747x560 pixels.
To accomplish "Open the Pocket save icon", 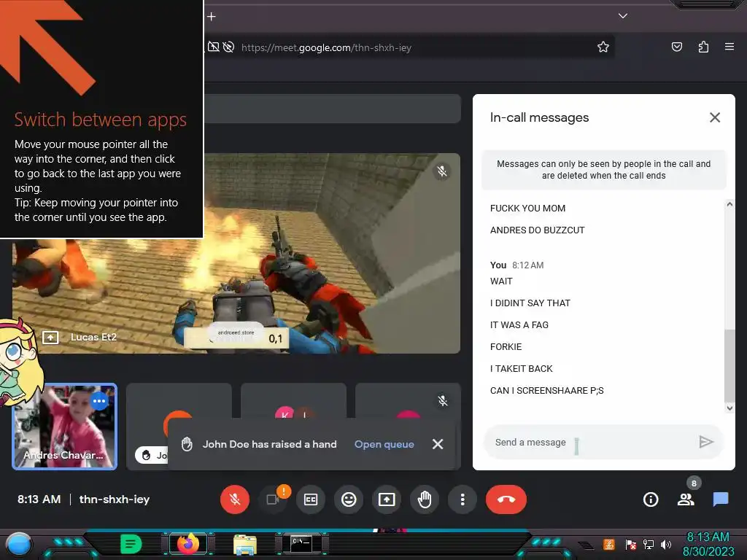I will (677, 47).
